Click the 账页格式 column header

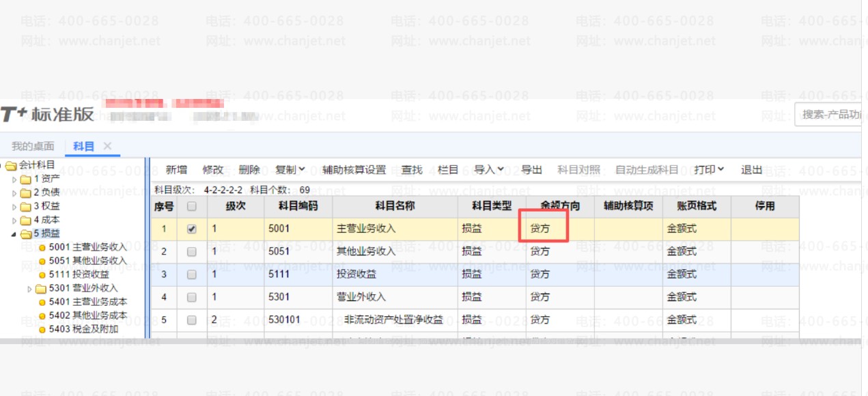coord(697,206)
